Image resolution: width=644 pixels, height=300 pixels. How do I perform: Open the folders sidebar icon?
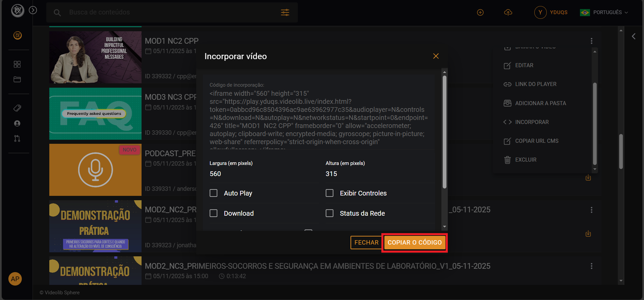[x=17, y=80]
